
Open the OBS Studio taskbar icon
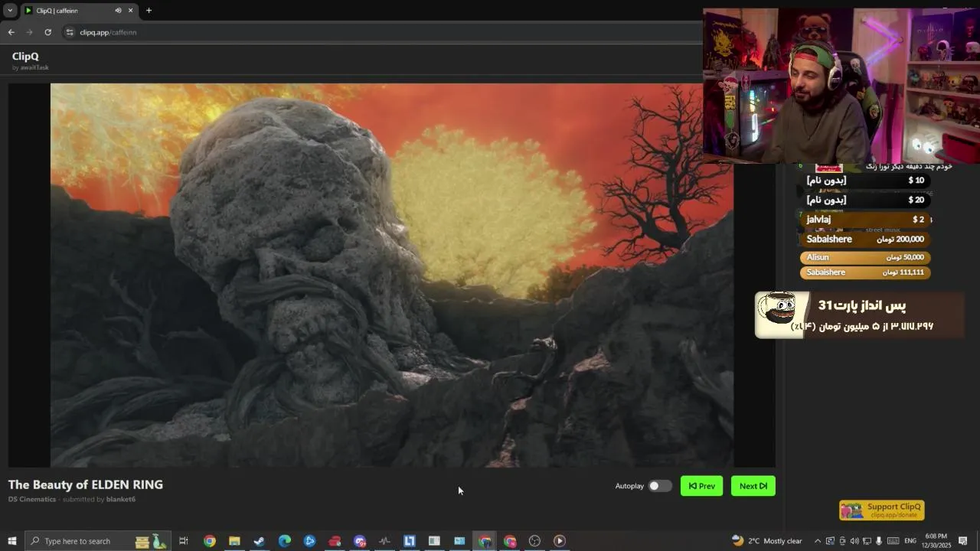(x=534, y=541)
